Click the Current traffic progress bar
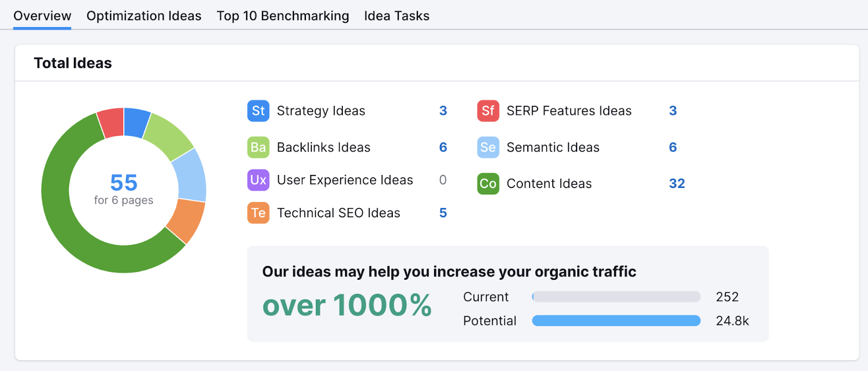This screenshot has height=371, width=868. [x=616, y=297]
